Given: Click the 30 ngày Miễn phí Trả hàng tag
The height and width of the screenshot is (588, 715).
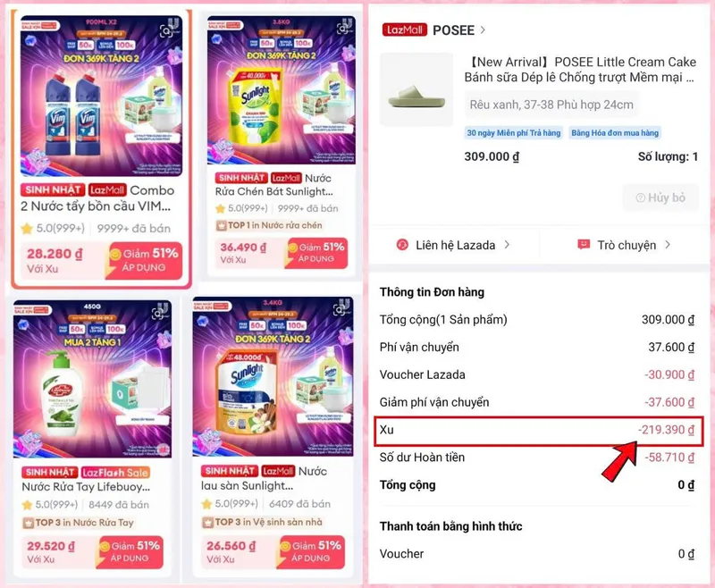Looking at the screenshot, I should tap(513, 133).
